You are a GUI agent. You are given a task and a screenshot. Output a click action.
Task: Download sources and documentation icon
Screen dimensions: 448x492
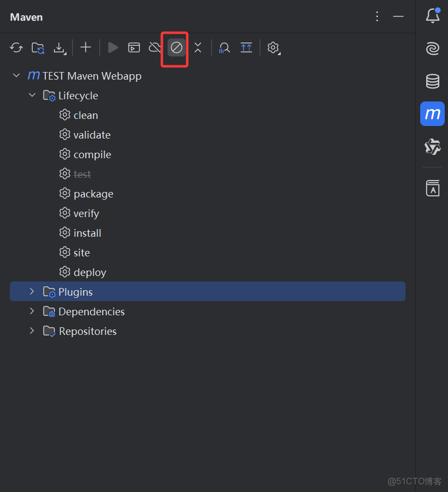(59, 48)
